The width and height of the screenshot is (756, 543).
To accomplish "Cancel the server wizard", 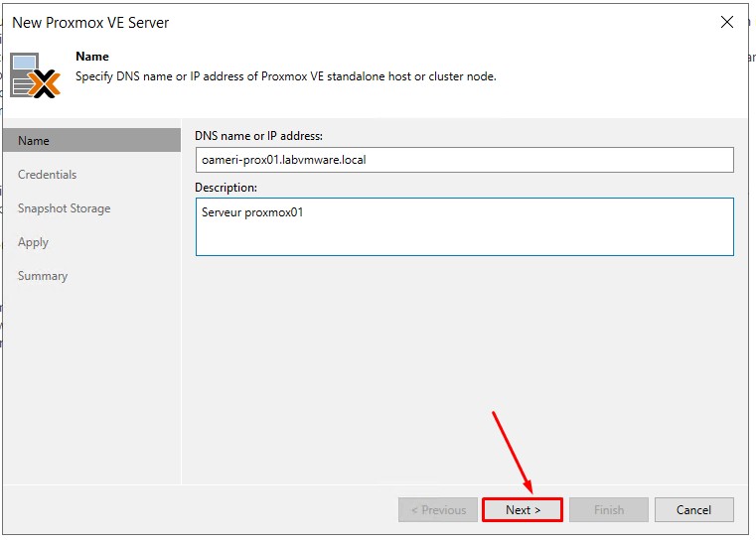I will (x=693, y=510).
